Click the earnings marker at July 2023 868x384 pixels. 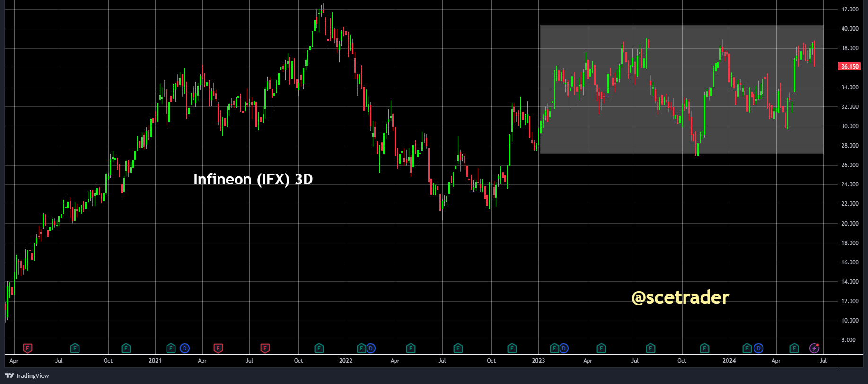[x=650, y=349]
